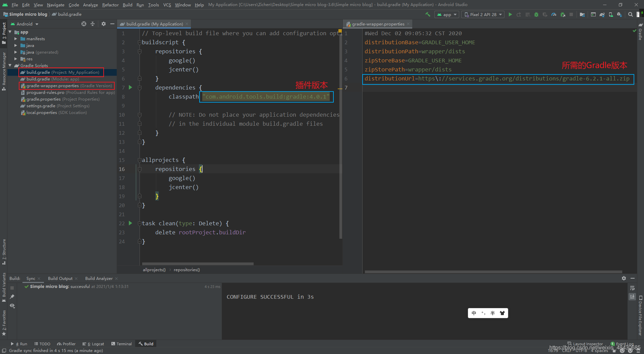The height and width of the screenshot is (354, 644).
Task: Open the Build menu
Action: pos(127,5)
